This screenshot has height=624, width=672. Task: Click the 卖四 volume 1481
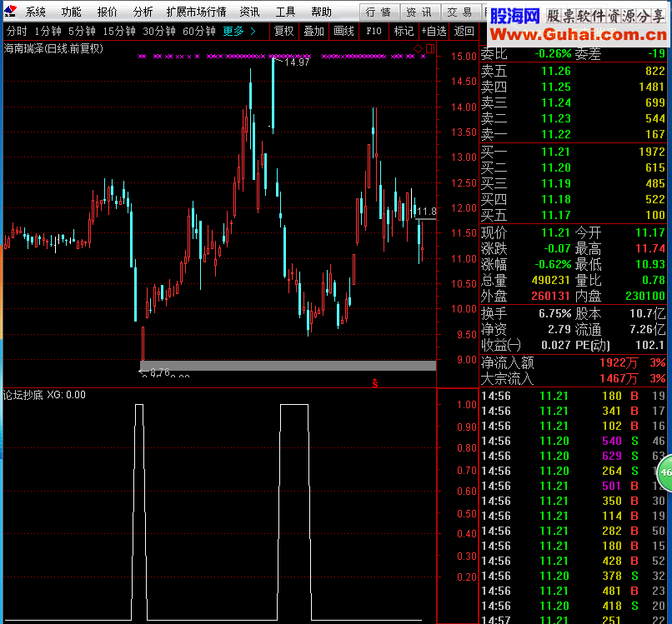coord(651,87)
